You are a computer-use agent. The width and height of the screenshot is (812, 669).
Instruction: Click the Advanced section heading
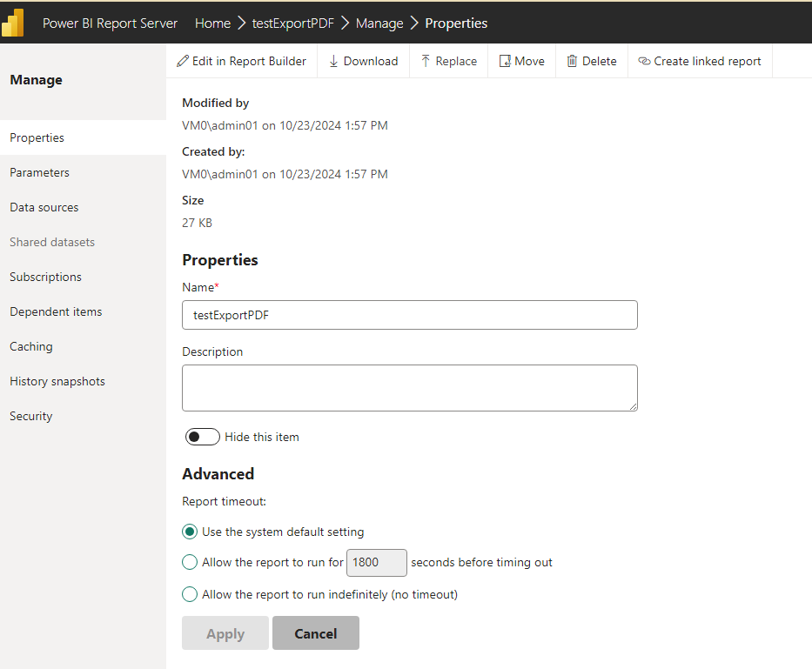[218, 474]
